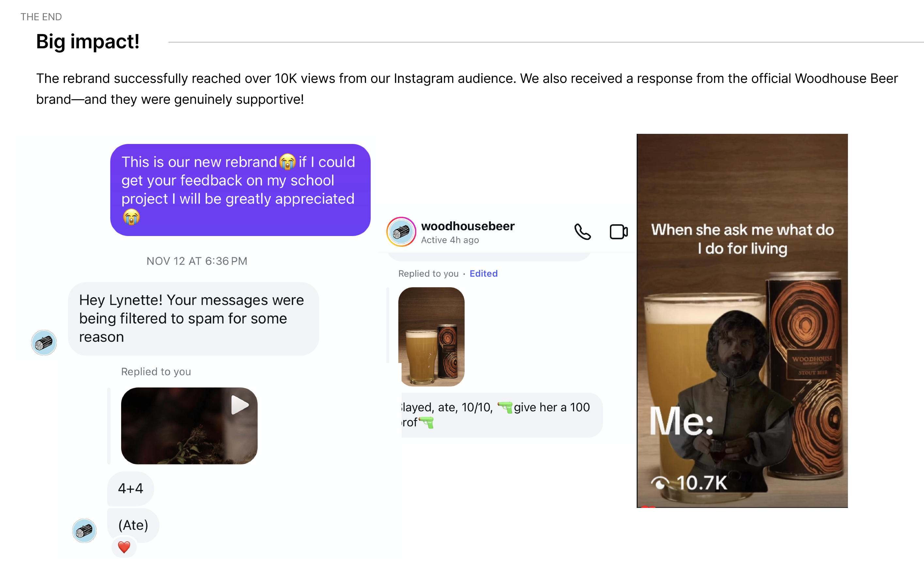
Task: Click the Big impact! heading
Action: click(88, 41)
